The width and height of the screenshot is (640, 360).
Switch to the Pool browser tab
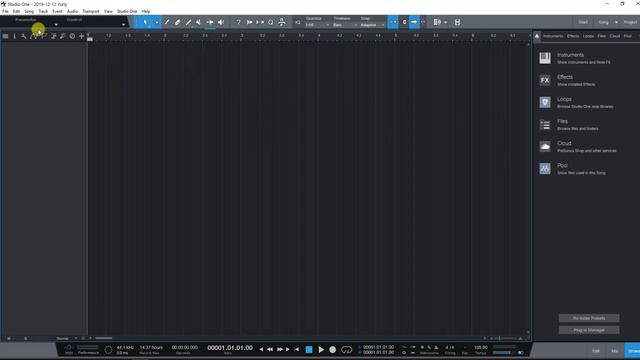pyautogui.click(x=627, y=36)
